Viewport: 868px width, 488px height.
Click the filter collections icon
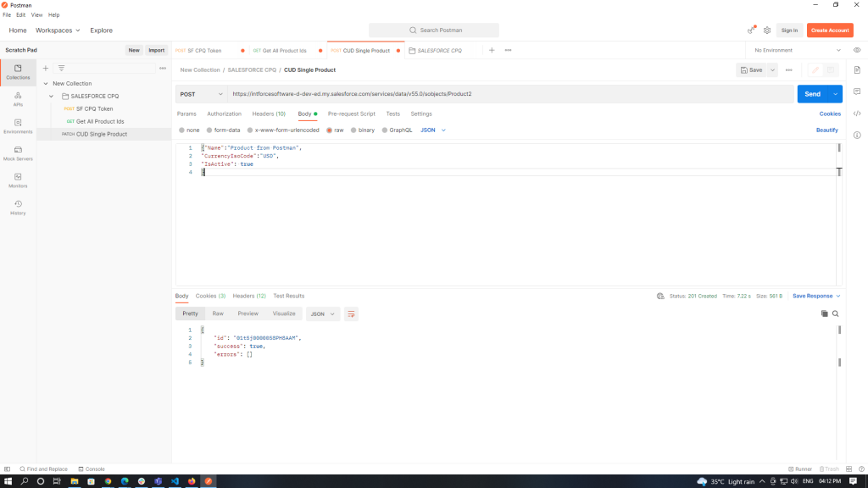click(61, 68)
